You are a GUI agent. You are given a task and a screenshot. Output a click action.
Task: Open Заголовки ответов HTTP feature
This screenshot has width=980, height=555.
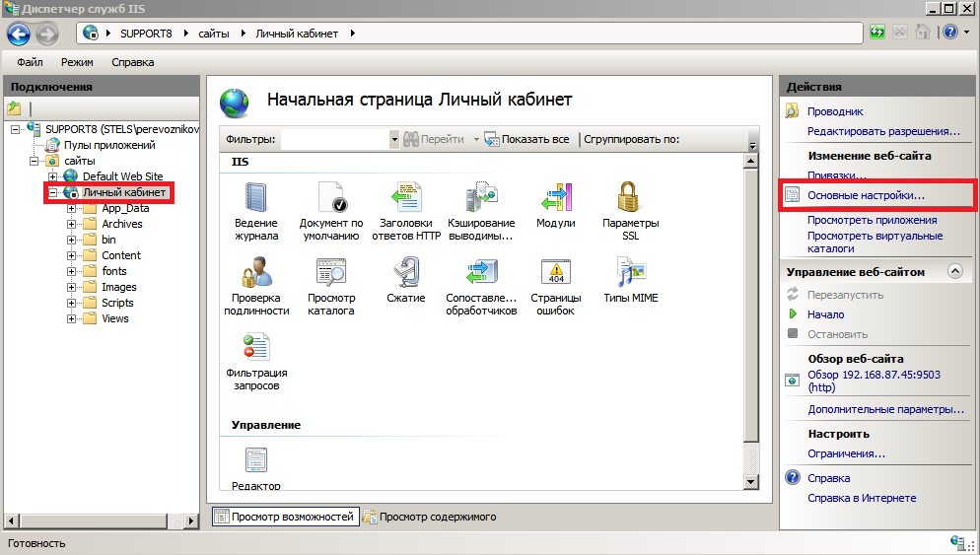406,211
